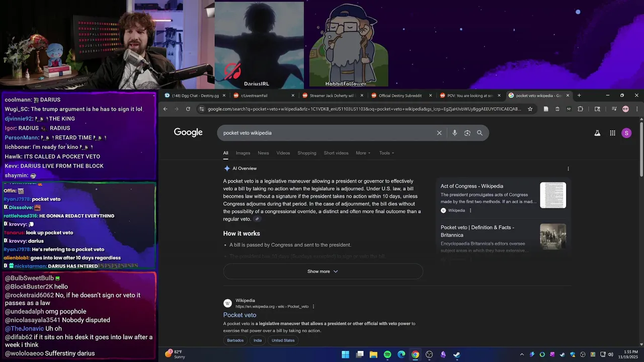Open the weather widget showing 82°F Sunny

tap(175, 354)
